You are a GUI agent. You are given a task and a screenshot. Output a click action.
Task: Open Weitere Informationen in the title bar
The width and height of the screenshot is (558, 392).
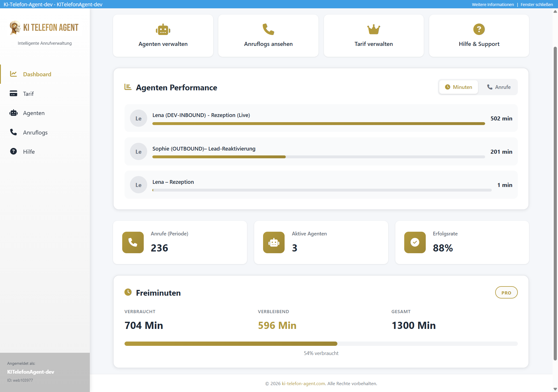click(493, 4)
